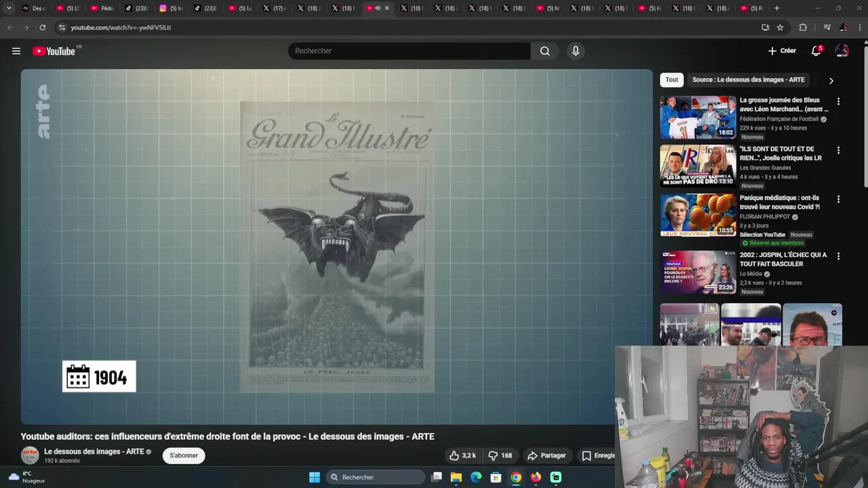Focus the YouTube Rechercher search box
The height and width of the screenshot is (488, 868).
coord(410,51)
